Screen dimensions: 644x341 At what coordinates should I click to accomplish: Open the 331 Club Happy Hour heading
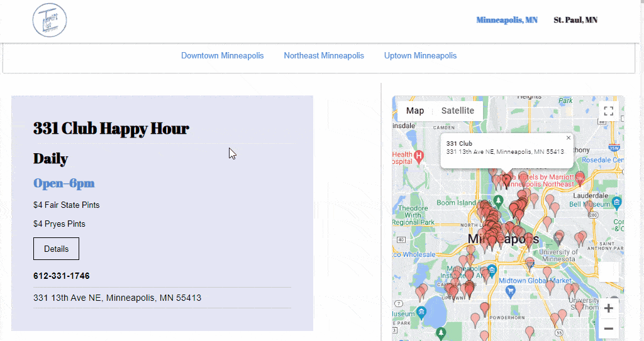111,129
